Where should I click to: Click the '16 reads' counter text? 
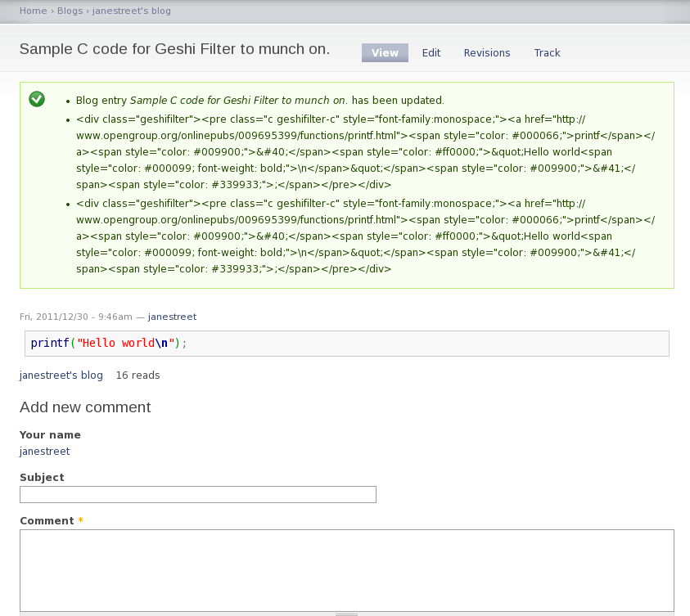tap(138, 375)
